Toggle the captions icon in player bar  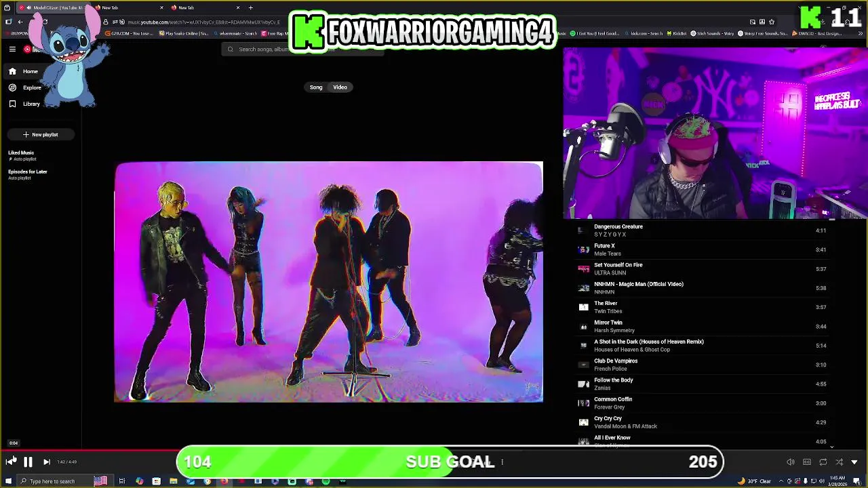click(x=806, y=462)
